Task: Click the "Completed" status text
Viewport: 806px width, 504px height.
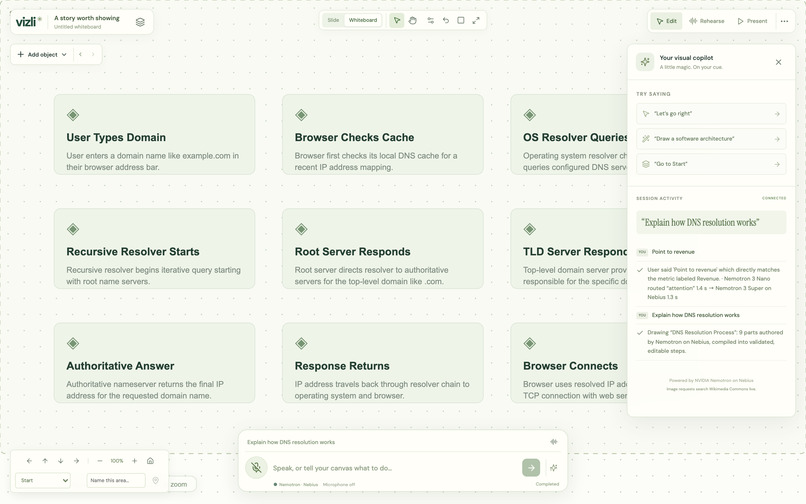Action: point(547,484)
